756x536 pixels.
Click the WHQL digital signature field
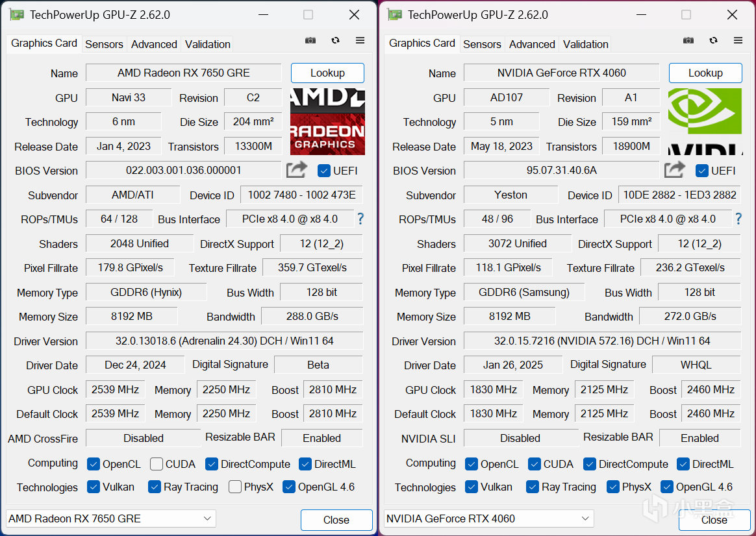pyautogui.click(x=696, y=365)
